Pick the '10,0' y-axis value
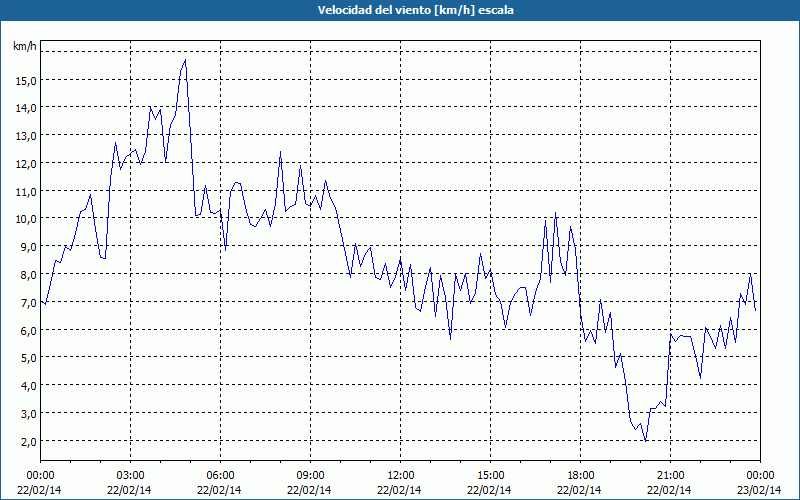Viewport: 800px width, 500px height. [27, 219]
